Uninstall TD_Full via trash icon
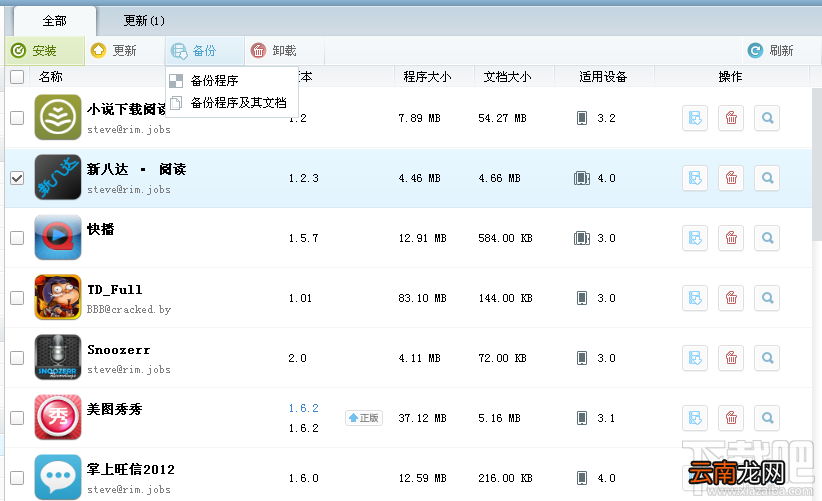This screenshot has height=501, width=822. (x=731, y=298)
